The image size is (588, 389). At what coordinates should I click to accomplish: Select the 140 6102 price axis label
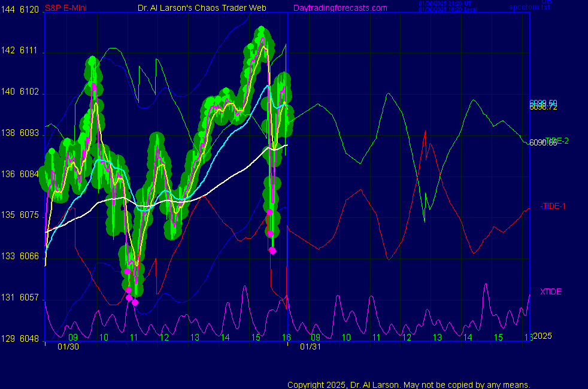(x=20, y=92)
